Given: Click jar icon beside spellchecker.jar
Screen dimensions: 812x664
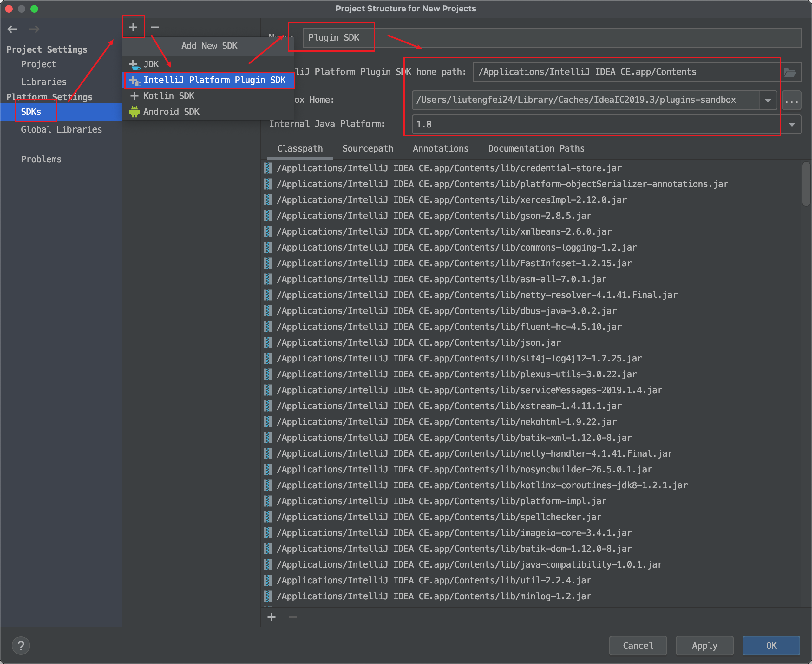Looking at the screenshot, I should click(x=268, y=517).
